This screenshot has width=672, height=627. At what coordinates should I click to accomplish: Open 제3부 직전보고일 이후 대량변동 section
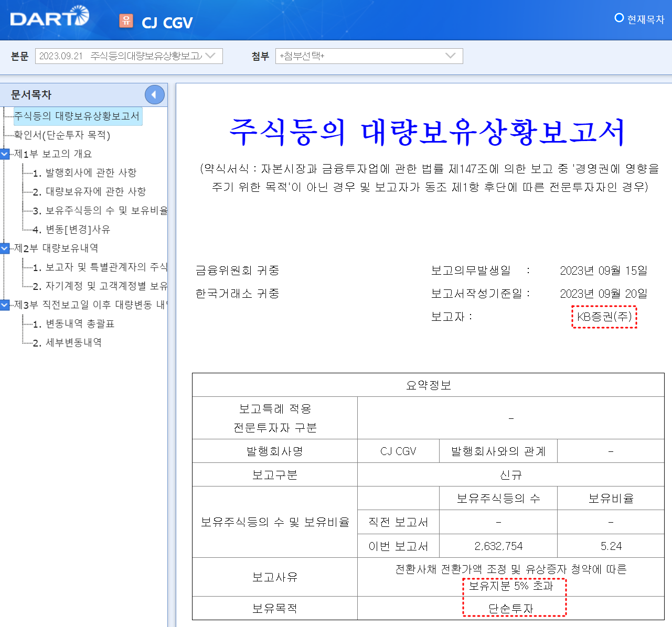(x=90, y=305)
